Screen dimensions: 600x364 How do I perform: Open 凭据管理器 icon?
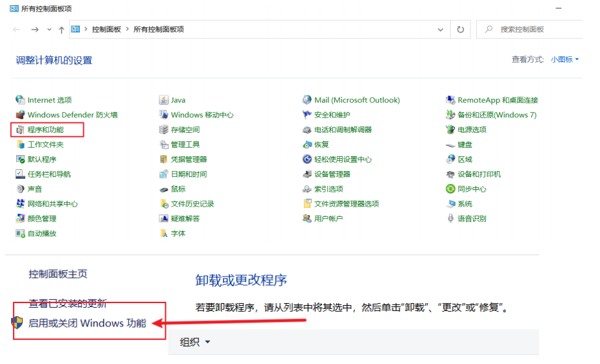click(164, 159)
